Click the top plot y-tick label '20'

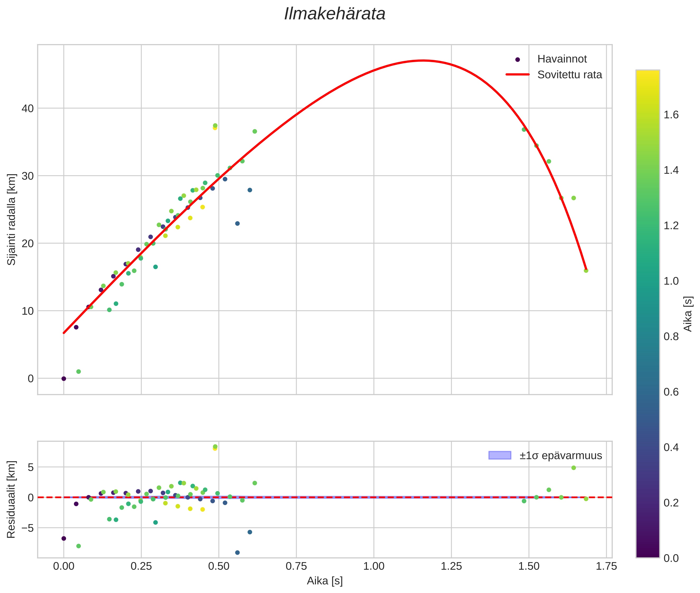(x=28, y=243)
